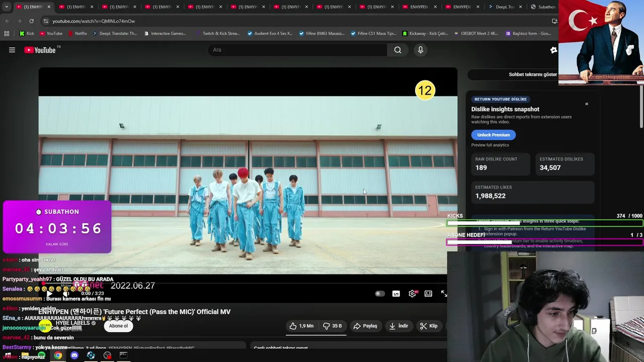Download the video with İndir
This screenshot has width=644, height=362.
click(x=398, y=326)
